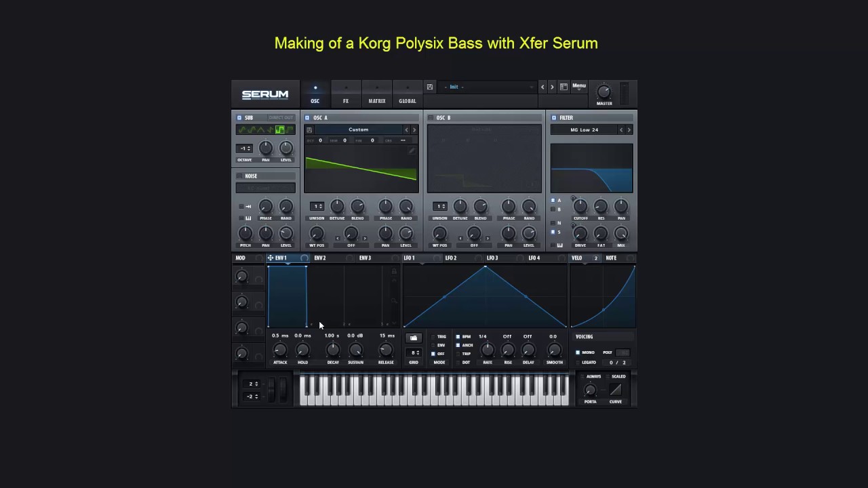Click the LFO 1 triangle shape graph
The image size is (868, 488).
point(485,297)
